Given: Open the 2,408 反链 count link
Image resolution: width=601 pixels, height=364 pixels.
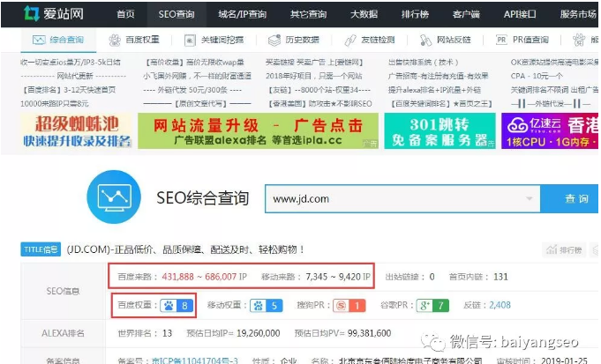Looking at the screenshot, I should [x=500, y=305].
